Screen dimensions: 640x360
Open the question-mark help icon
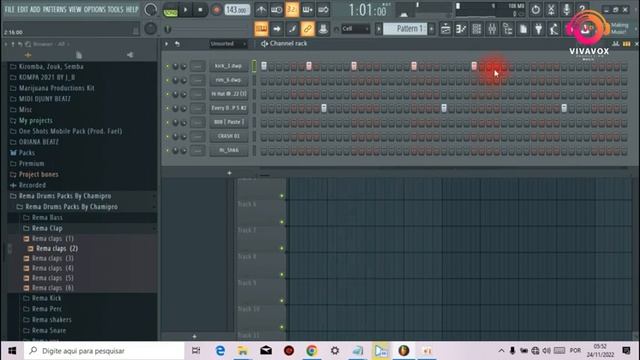pyautogui.click(x=582, y=8)
